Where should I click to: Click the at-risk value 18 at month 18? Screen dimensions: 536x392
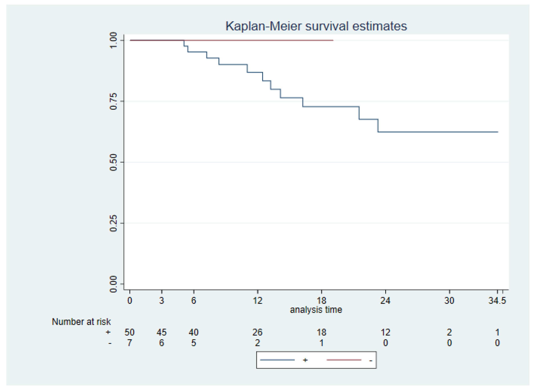pos(322,333)
